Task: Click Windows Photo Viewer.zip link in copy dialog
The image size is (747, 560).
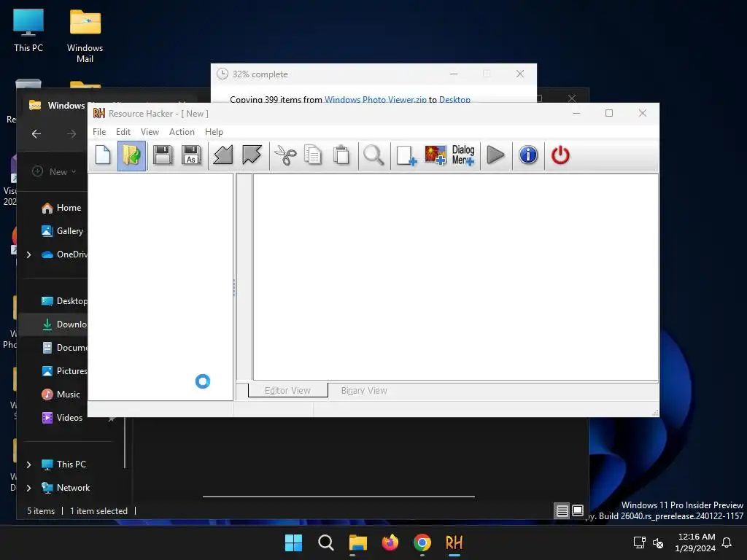Action: [376, 99]
